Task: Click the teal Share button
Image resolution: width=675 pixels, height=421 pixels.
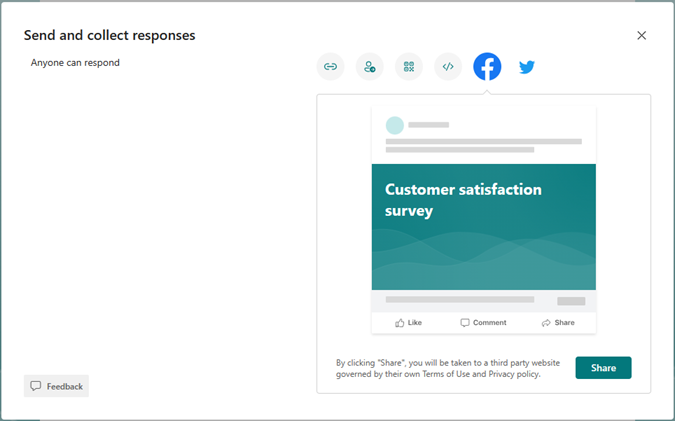Action: point(603,368)
